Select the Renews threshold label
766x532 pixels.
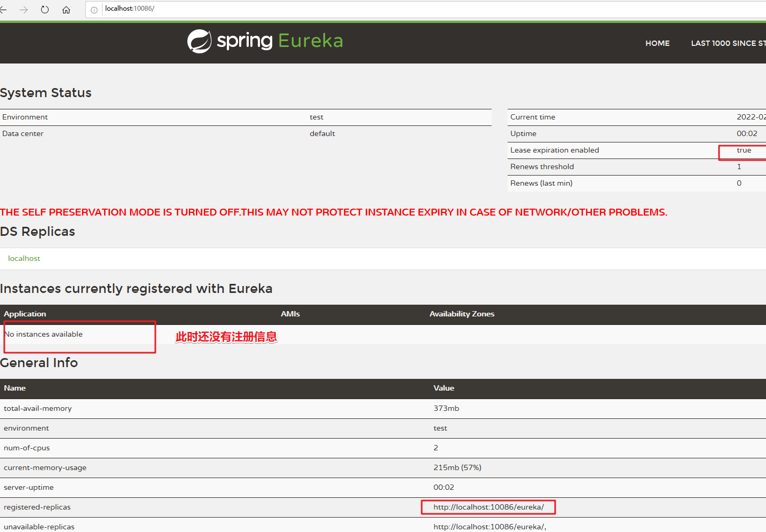[x=542, y=166]
